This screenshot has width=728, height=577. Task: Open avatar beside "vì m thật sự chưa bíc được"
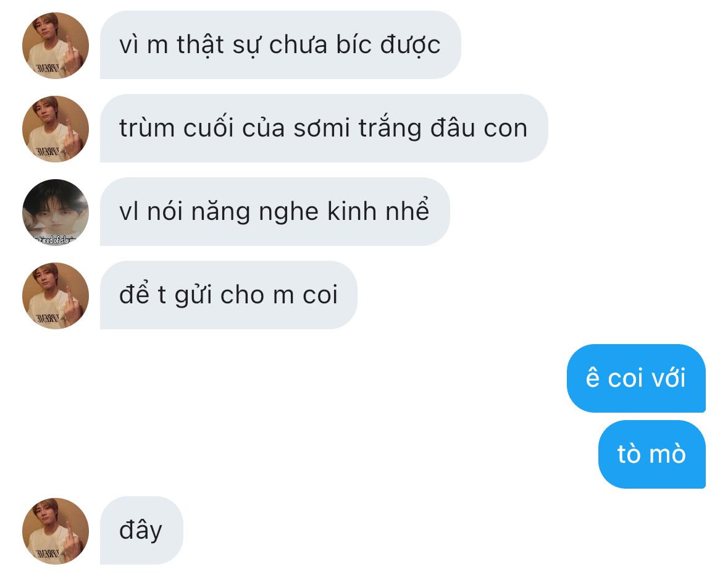pos(55,46)
